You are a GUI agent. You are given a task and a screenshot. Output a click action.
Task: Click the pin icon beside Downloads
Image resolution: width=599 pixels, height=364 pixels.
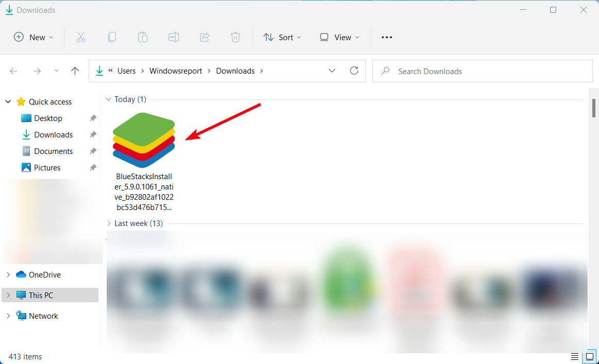click(x=93, y=135)
